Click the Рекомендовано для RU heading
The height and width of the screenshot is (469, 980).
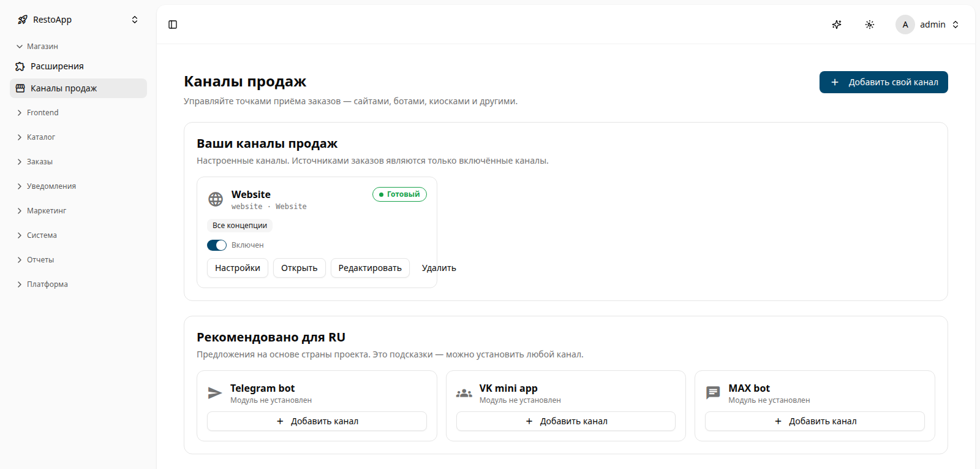[x=271, y=337]
